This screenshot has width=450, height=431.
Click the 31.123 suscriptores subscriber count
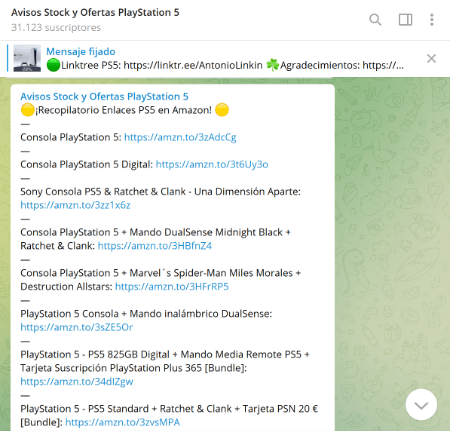(56, 27)
